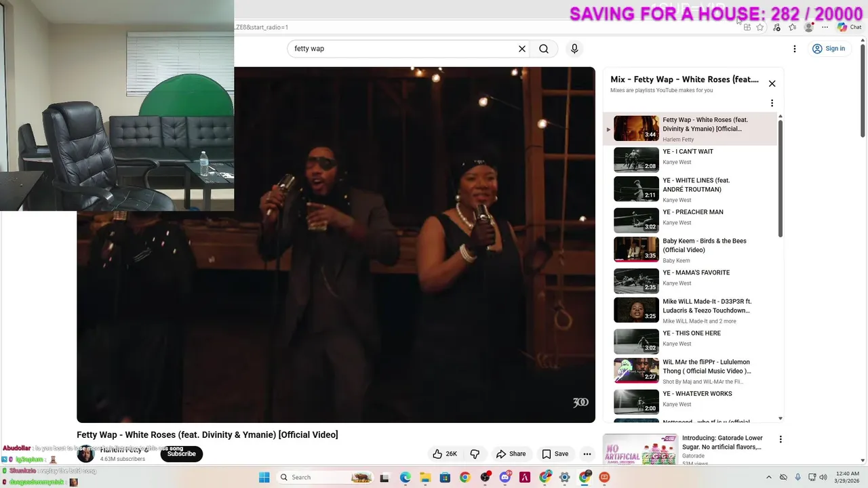Select YE - THIS ONE HERE thumbnail

tap(636, 342)
